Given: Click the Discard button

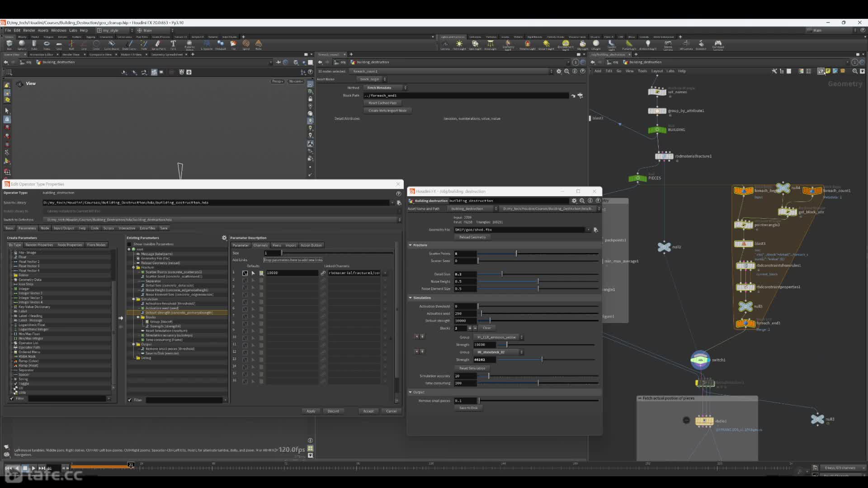Looking at the screenshot, I should (x=333, y=411).
